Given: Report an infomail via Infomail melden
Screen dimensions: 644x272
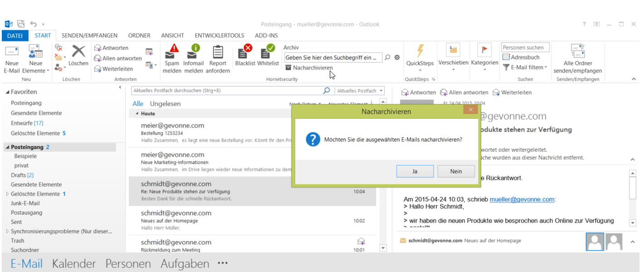Looking at the screenshot, I should (194, 59).
